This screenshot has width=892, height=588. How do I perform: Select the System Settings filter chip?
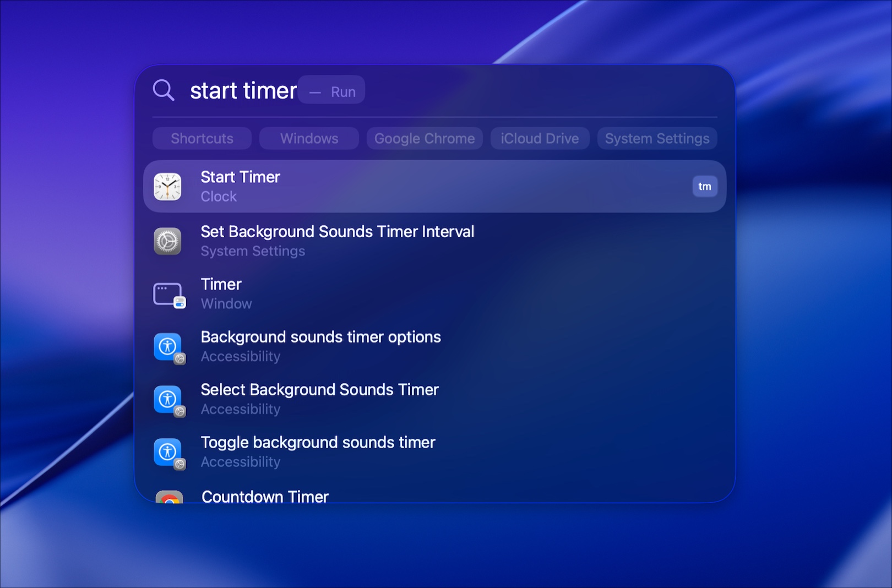click(656, 138)
